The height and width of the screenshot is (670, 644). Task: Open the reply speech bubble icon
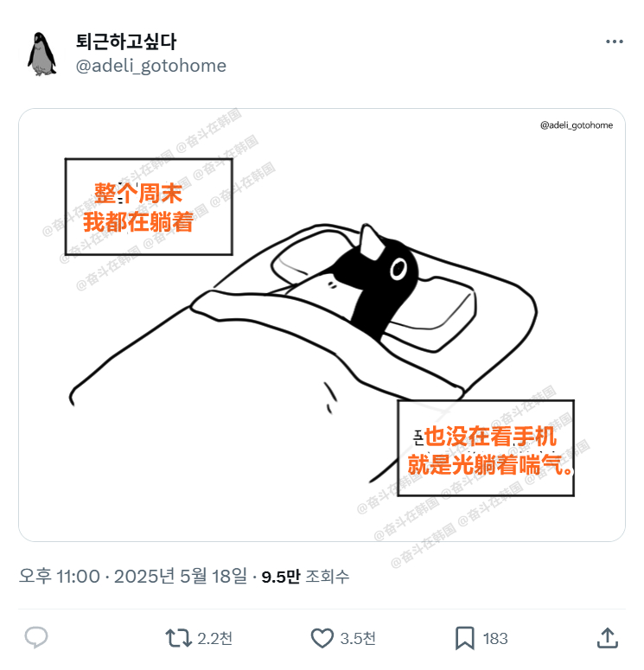(36, 637)
